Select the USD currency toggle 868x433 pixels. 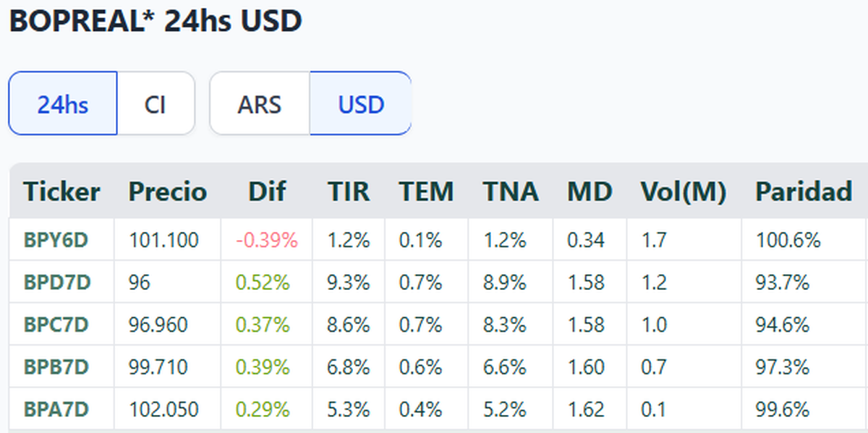[x=360, y=104]
